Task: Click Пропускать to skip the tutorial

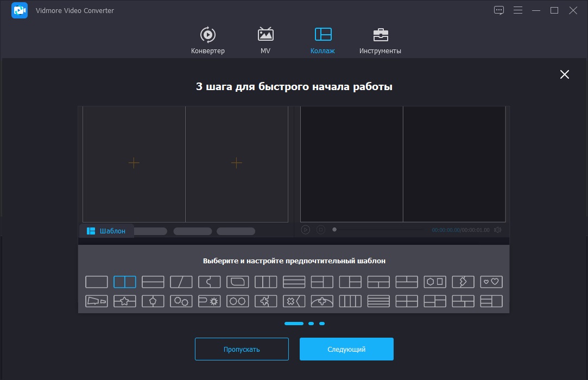Action: coord(241,349)
